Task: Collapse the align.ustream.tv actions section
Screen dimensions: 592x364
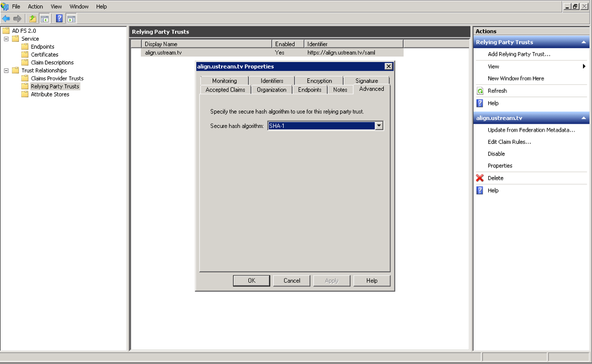Action: (x=583, y=118)
